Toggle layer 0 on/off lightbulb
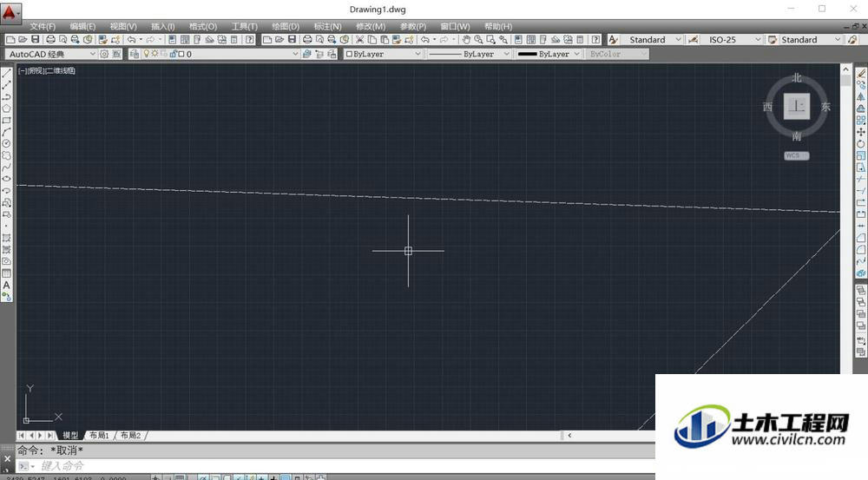 [x=147, y=54]
